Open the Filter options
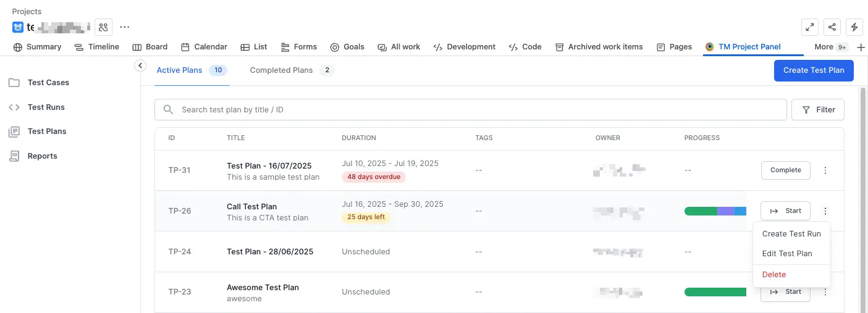 coord(817,110)
